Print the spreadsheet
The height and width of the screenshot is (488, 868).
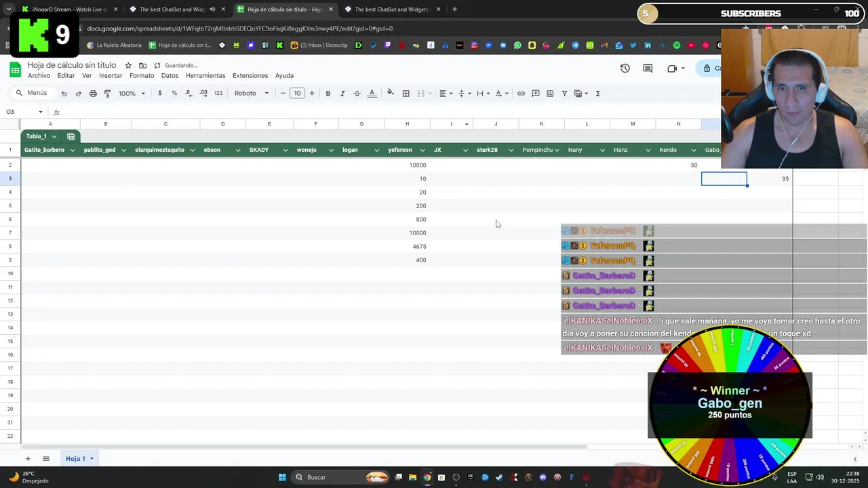coord(93,94)
